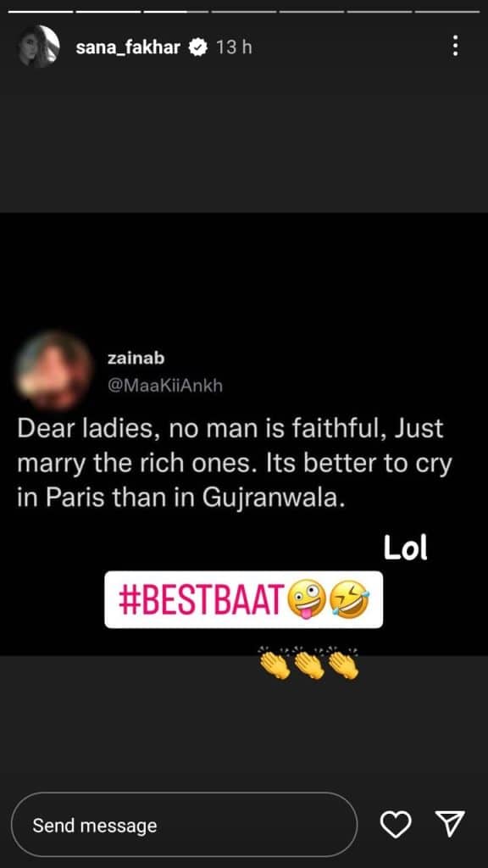This screenshot has width=488, height=868.
Task: Click the 13 h timestamp
Action: coord(234,47)
